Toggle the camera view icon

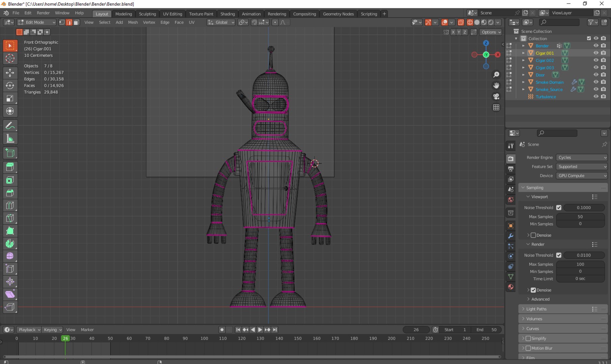[496, 97]
